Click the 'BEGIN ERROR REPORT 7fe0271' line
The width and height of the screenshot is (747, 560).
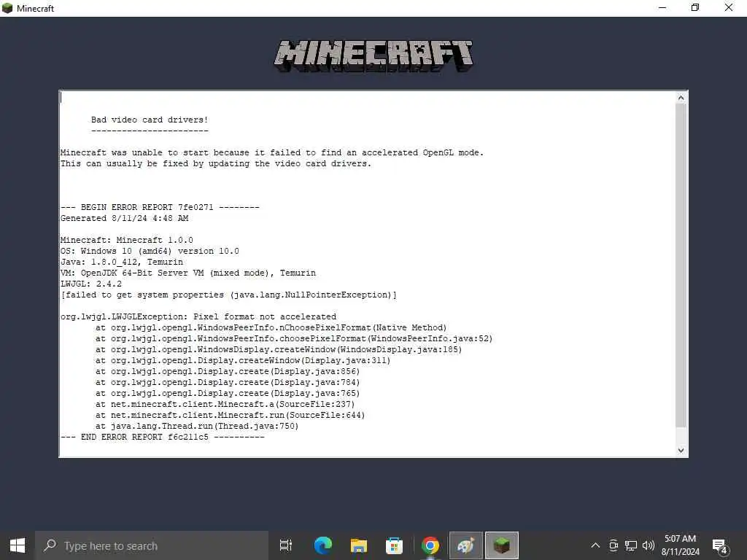(x=160, y=208)
